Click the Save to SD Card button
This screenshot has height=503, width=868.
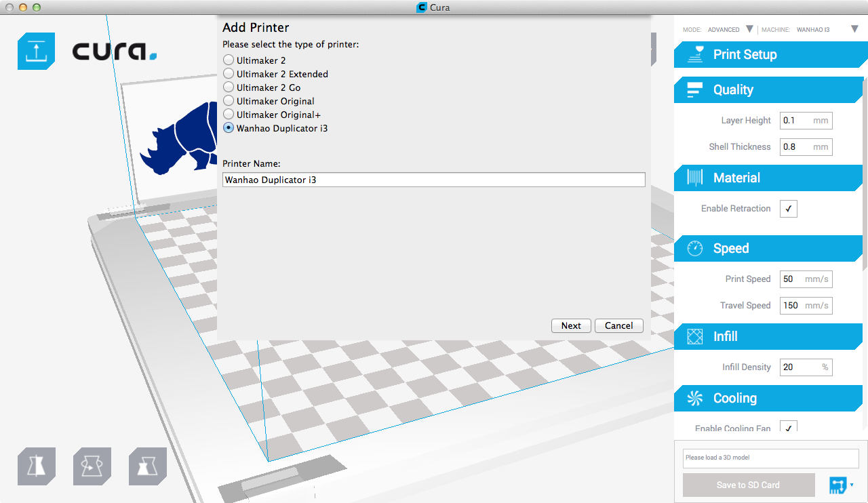coord(749,485)
